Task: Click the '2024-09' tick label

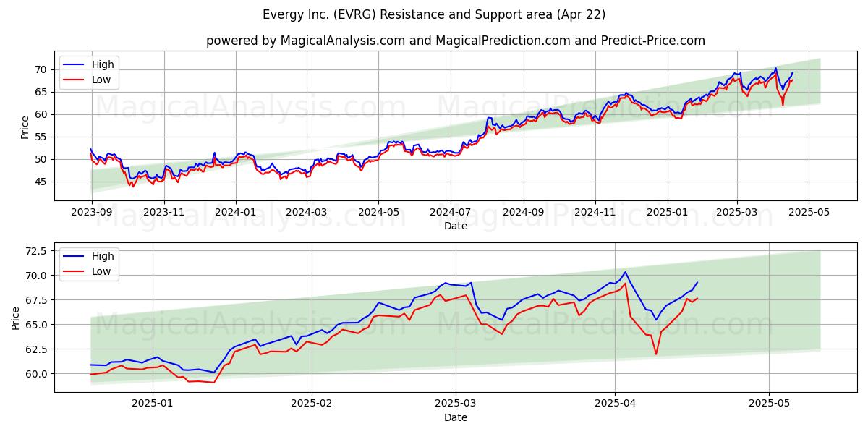Action: (524, 213)
